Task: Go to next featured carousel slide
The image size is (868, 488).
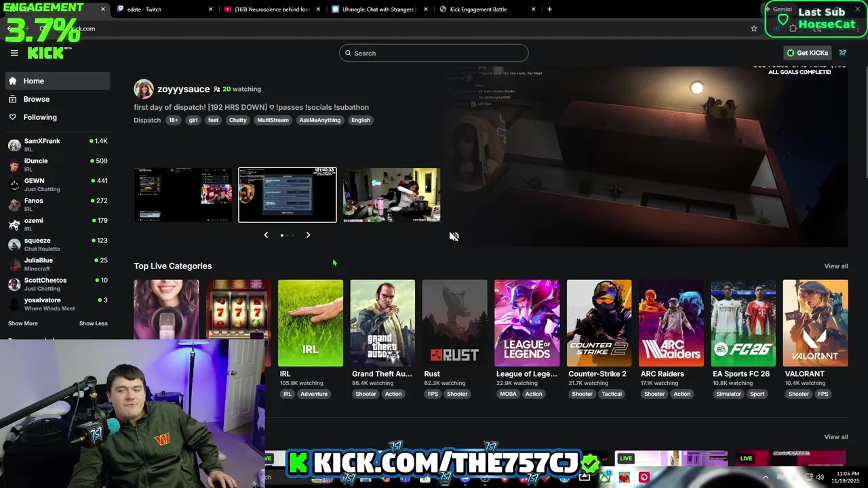Action: [308, 235]
